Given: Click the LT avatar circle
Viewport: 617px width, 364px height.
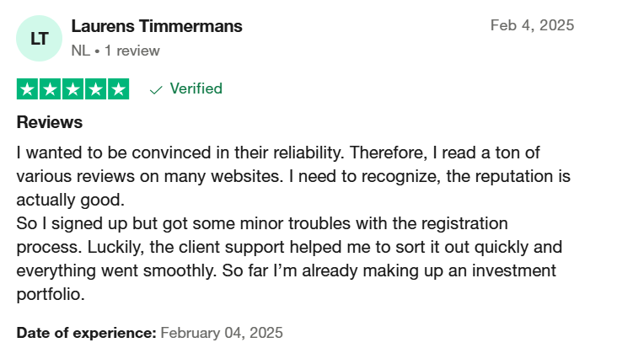Looking at the screenshot, I should [39, 38].
